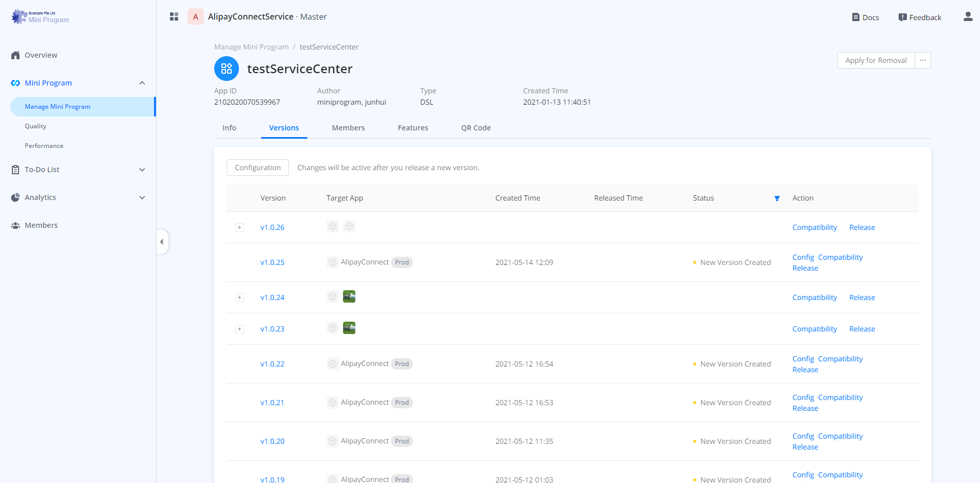Switch to the Members tab
Image resolution: width=980 pixels, height=483 pixels.
tap(348, 127)
